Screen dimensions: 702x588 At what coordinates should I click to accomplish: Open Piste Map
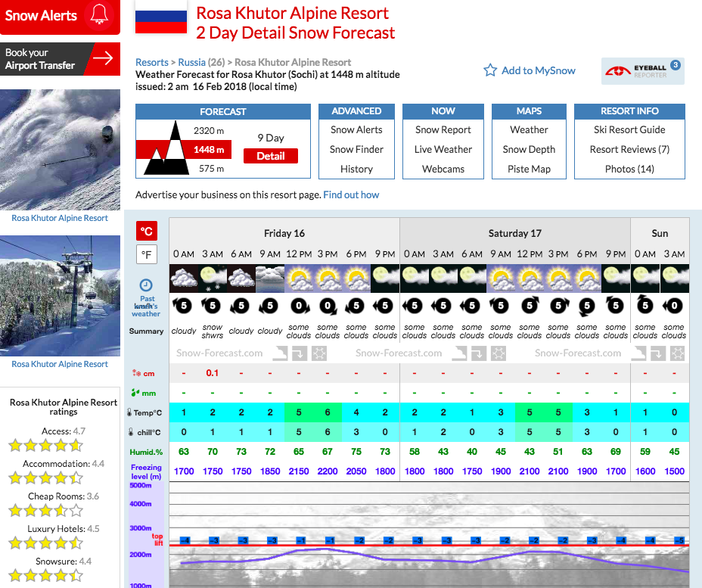tap(529, 170)
